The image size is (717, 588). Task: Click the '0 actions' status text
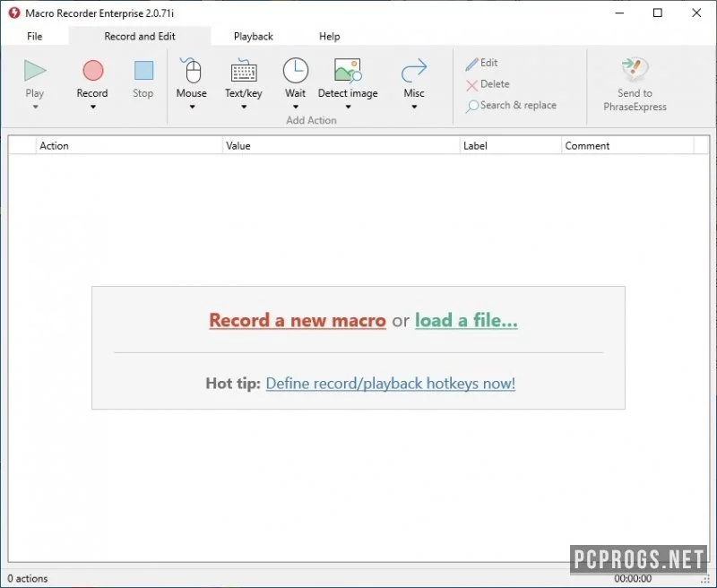click(28, 578)
